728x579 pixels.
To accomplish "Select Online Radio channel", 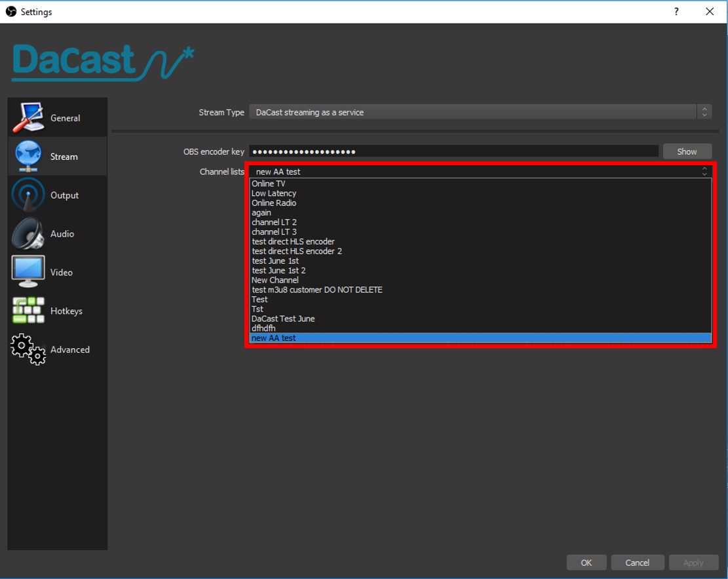I will click(480, 203).
